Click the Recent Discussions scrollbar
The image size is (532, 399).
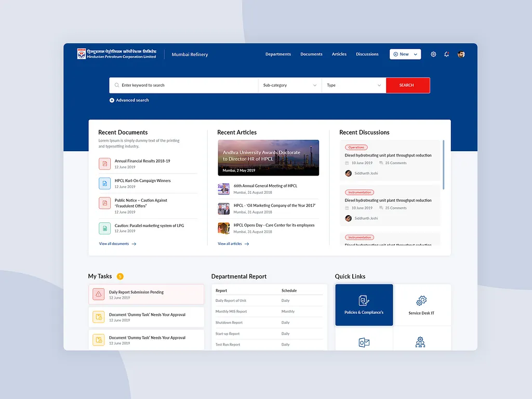tap(443, 165)
